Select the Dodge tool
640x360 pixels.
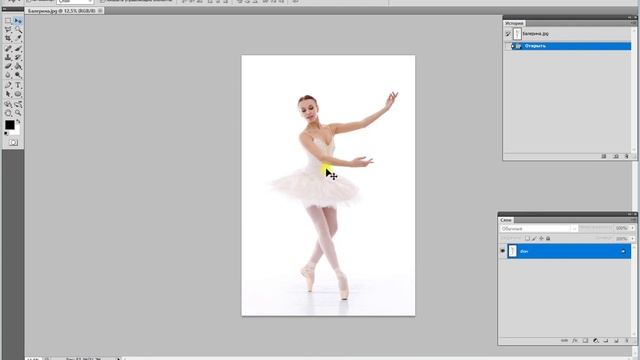click(18, 76)
